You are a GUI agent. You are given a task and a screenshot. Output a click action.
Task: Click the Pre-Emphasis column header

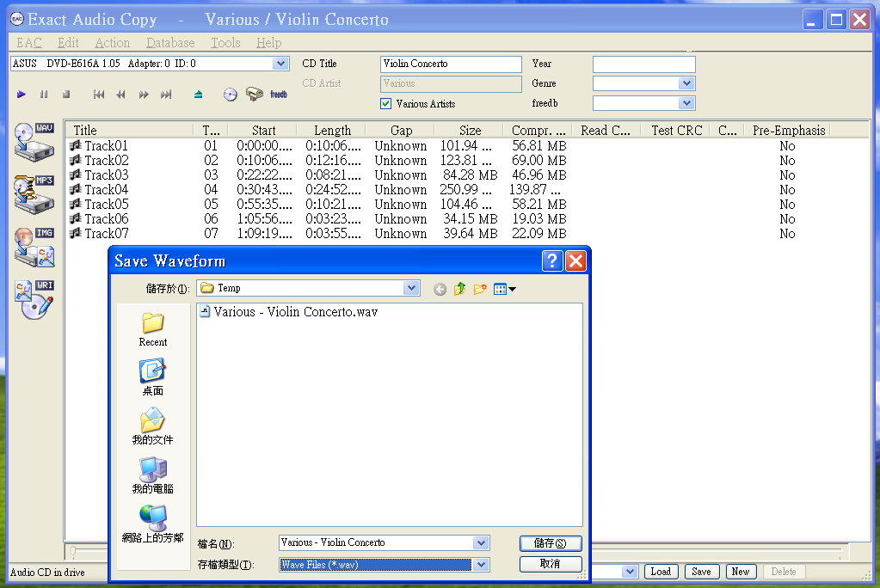[788, 130]
